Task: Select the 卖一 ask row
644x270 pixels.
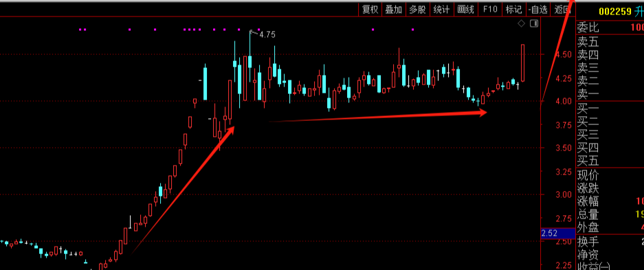Action: click(588, 94)
